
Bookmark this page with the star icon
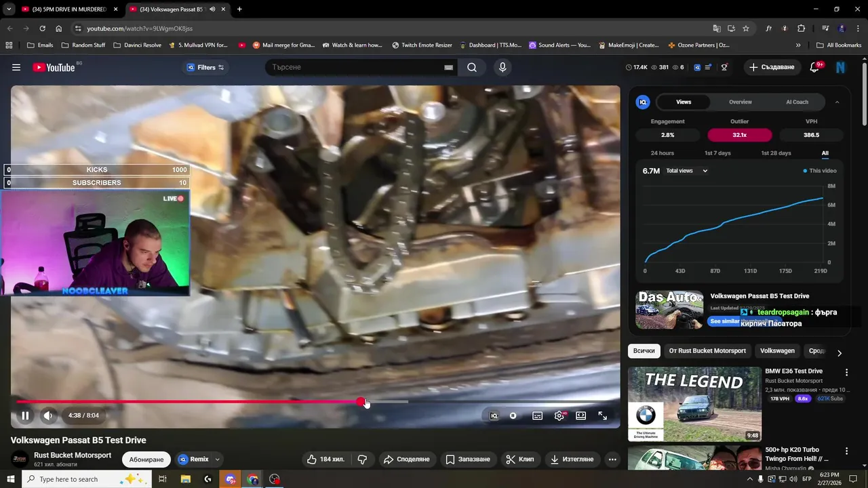[746, 28]
